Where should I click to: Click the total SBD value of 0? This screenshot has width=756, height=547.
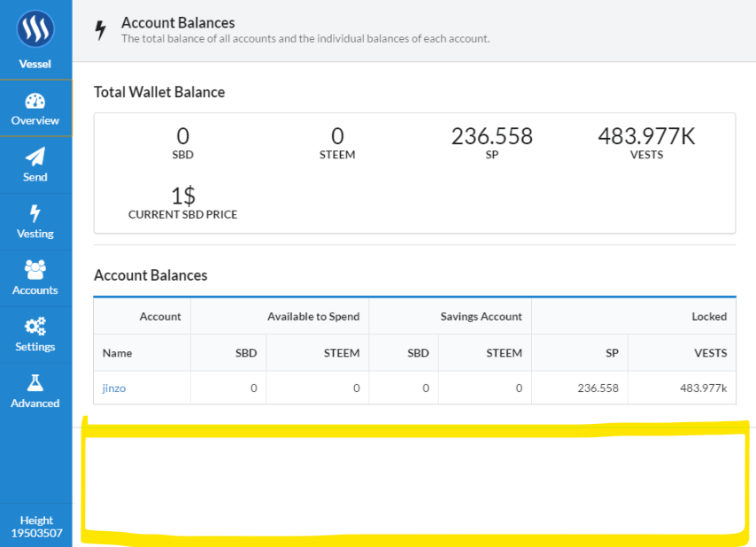coord(182,136)
